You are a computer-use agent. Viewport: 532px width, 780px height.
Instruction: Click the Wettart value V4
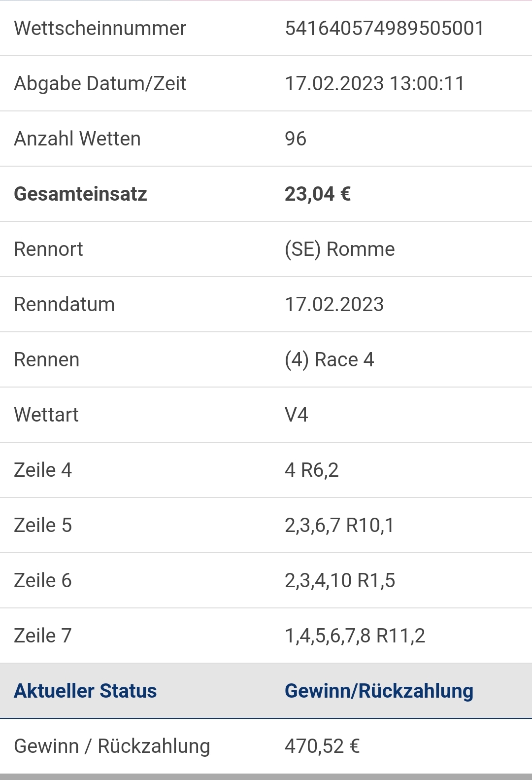[297, 415]
